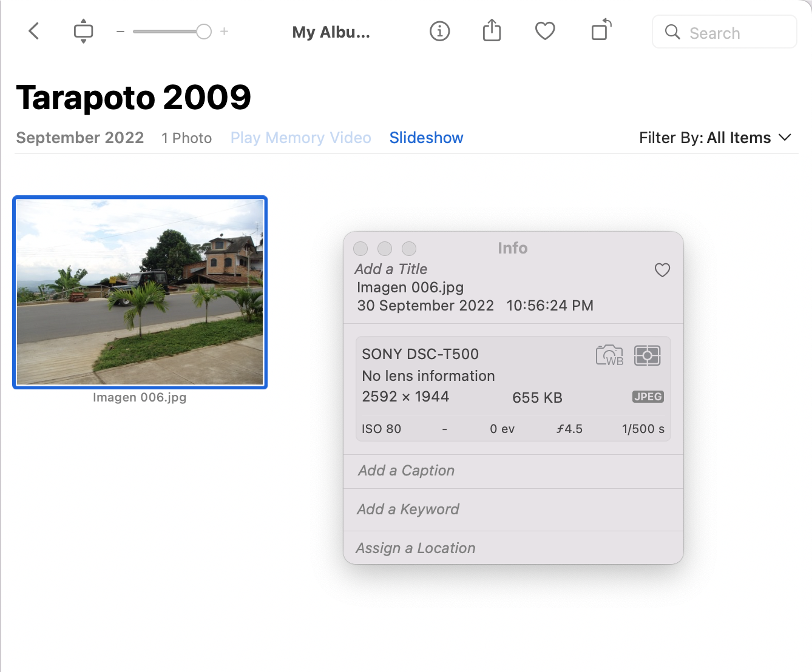The width and height of the screenshot is (812, 672).
Task: Click the No lens information text
Action: click(428, 376)
